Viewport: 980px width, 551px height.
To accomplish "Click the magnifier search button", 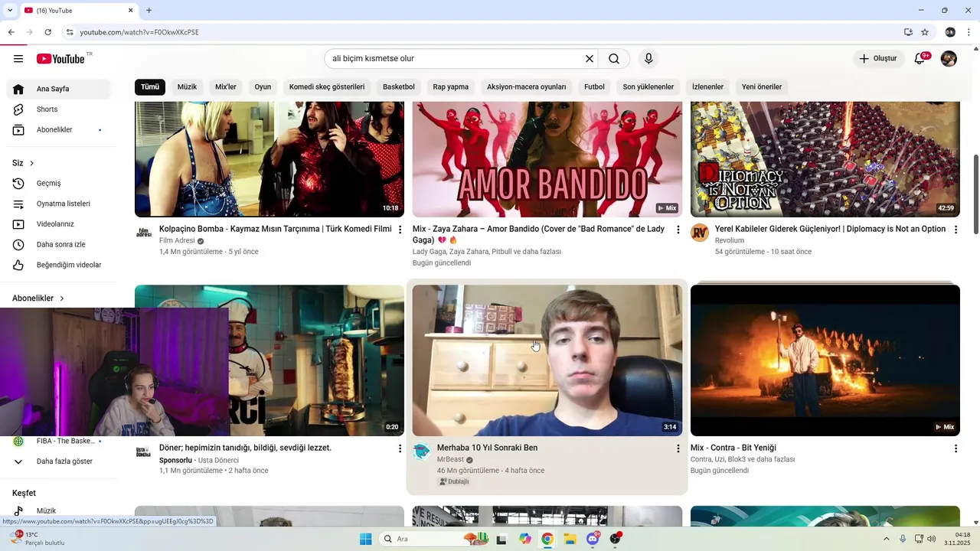I will tap(614, 59).
